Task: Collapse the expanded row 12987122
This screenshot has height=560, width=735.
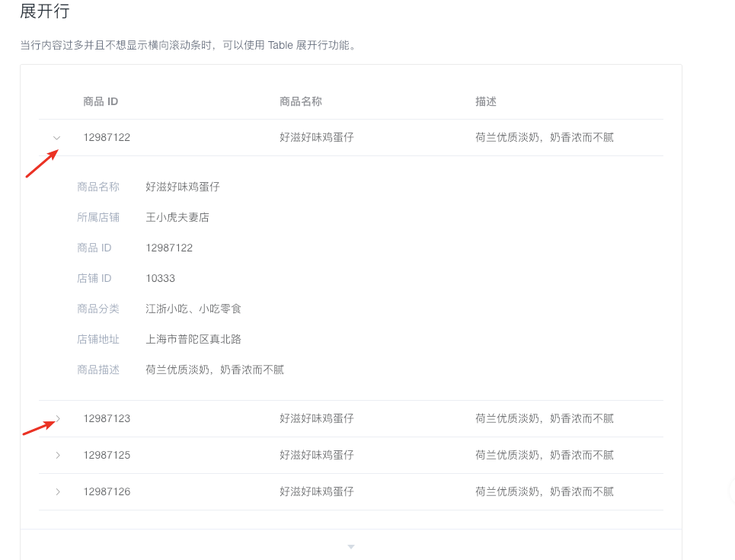Action: 56,137
